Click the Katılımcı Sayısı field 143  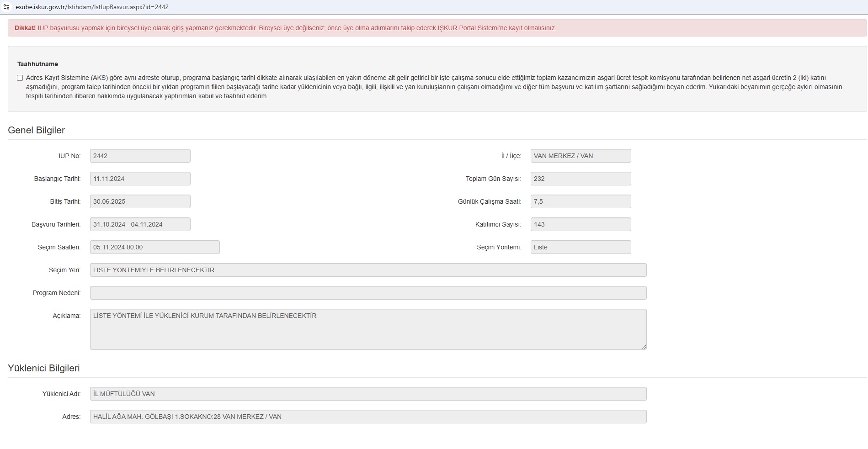click(x=581, y=224)
